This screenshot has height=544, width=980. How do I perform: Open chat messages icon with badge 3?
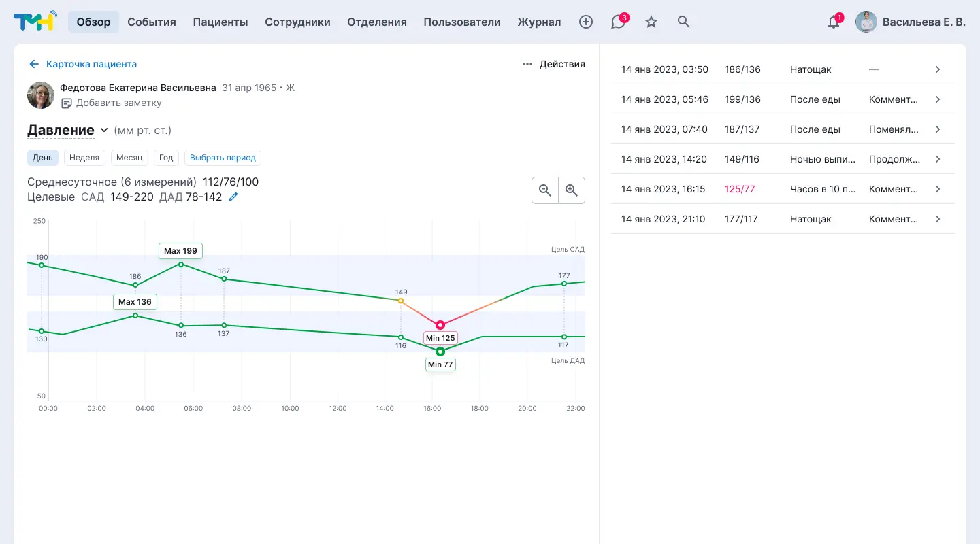[x=618, y=22]
